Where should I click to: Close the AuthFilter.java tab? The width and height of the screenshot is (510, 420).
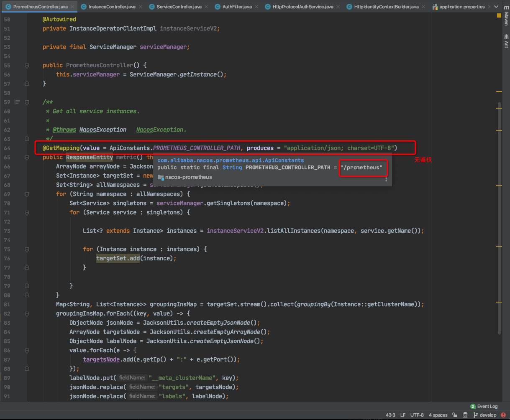(x=257, y=7)
